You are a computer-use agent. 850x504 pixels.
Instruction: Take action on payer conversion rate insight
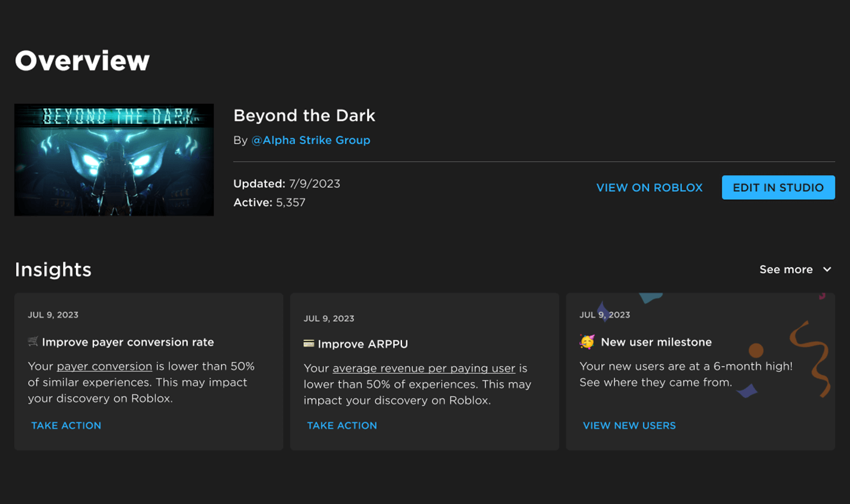(66, 426)
